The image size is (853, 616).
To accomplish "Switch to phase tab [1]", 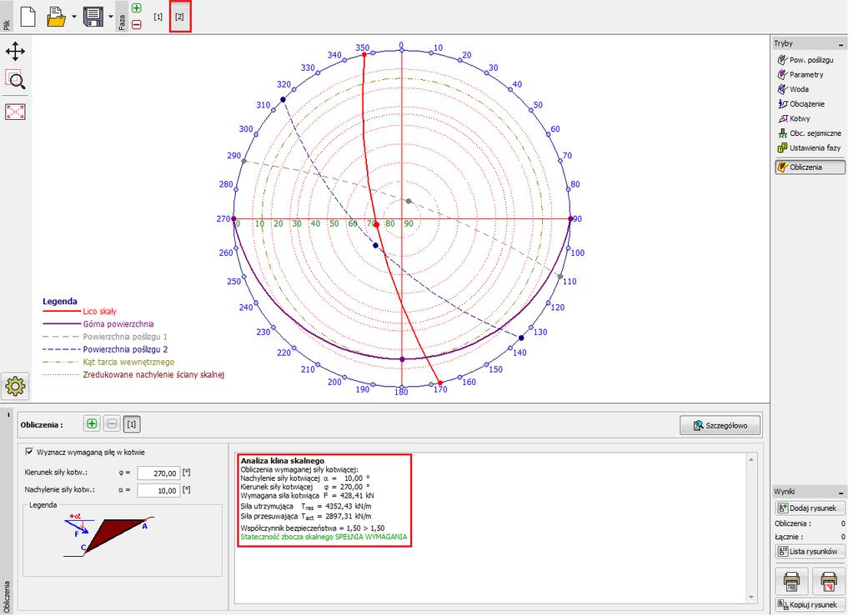I will [158, 17].
